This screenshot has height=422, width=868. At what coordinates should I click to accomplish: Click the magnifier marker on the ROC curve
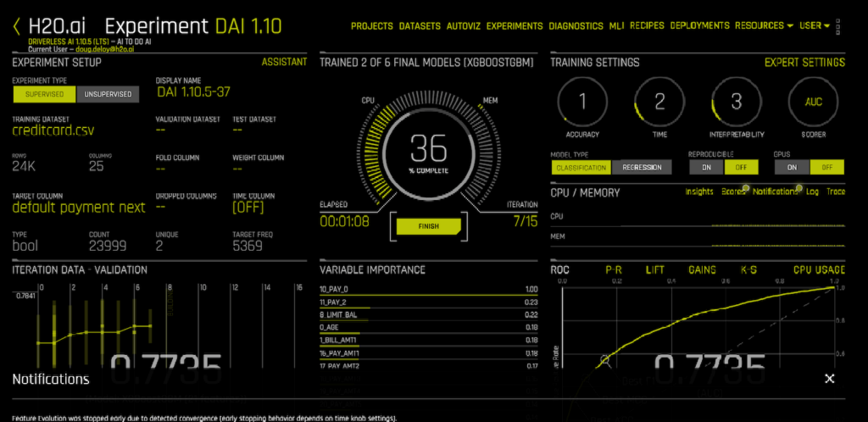(606, 361)
